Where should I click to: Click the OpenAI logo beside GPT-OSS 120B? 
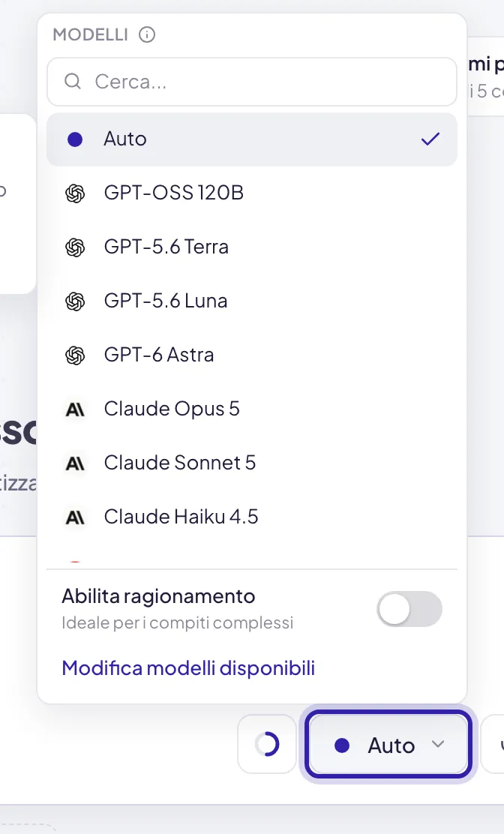coord(75,193)
